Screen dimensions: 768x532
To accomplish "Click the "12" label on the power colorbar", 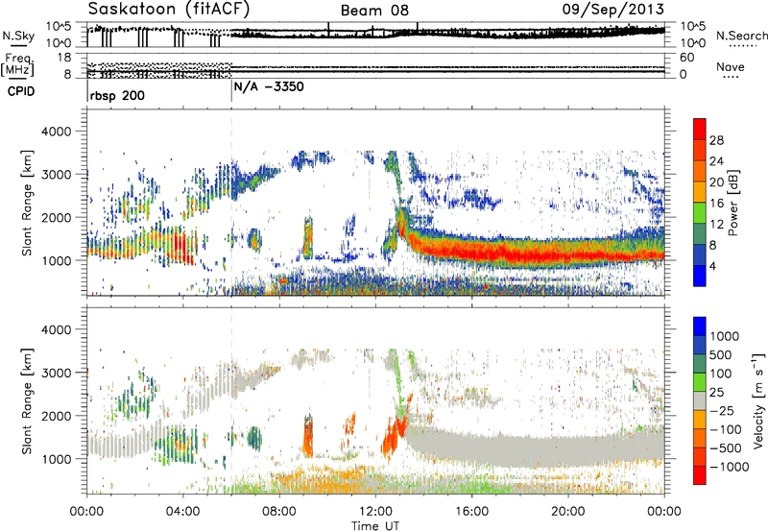I will tap(716, 225).
